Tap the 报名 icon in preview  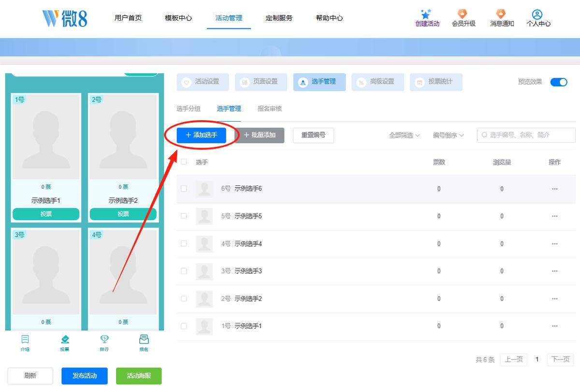click(x=144, y=339)
